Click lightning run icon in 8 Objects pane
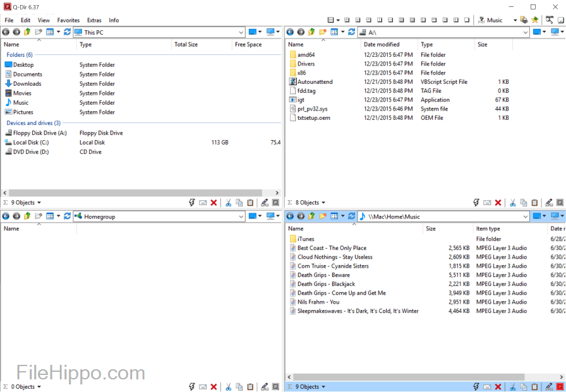The height and width of the screenshot is (392, 566). 476,203
